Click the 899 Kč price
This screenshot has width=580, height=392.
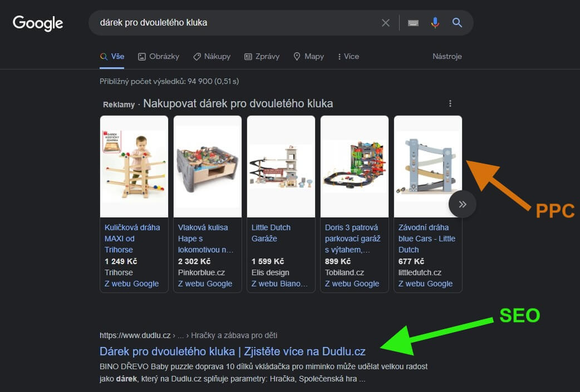coord(338,261)
